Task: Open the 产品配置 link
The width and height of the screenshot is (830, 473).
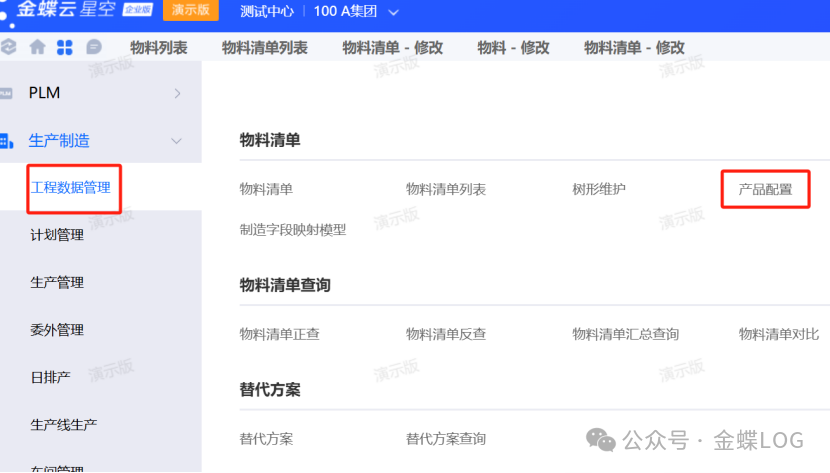Action: tap(765, 189)
